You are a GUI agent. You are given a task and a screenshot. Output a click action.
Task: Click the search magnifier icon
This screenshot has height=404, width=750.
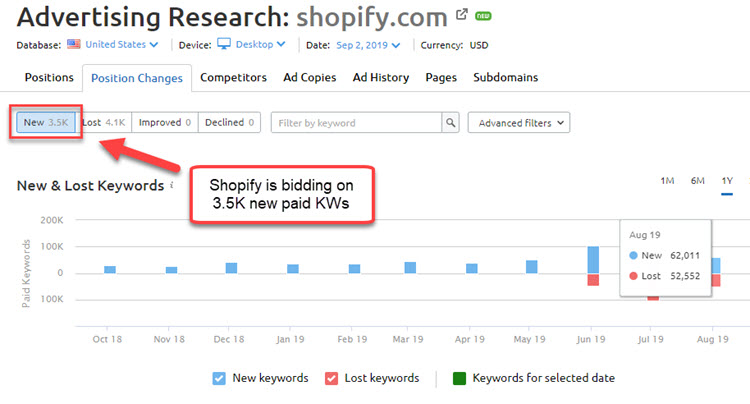point(451,123)
